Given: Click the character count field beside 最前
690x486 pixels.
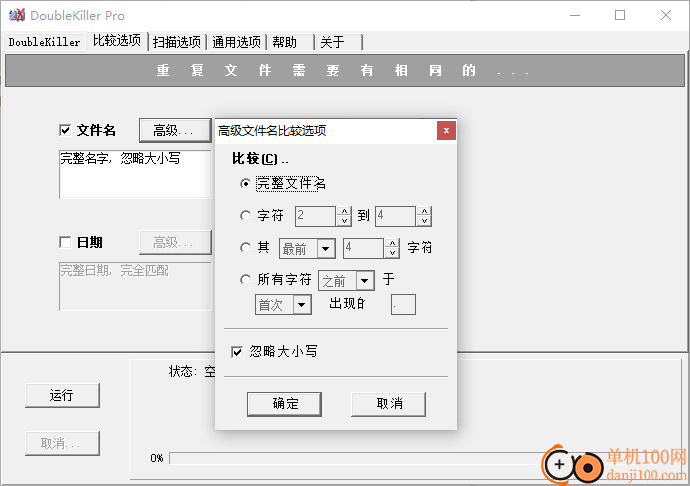Looking at the screenshot, I should tap(364, 248).
